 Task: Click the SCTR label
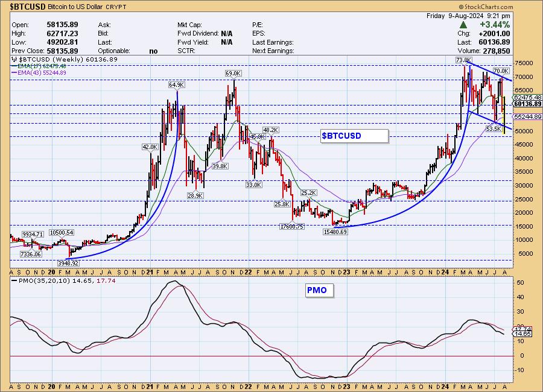(186, 51)
